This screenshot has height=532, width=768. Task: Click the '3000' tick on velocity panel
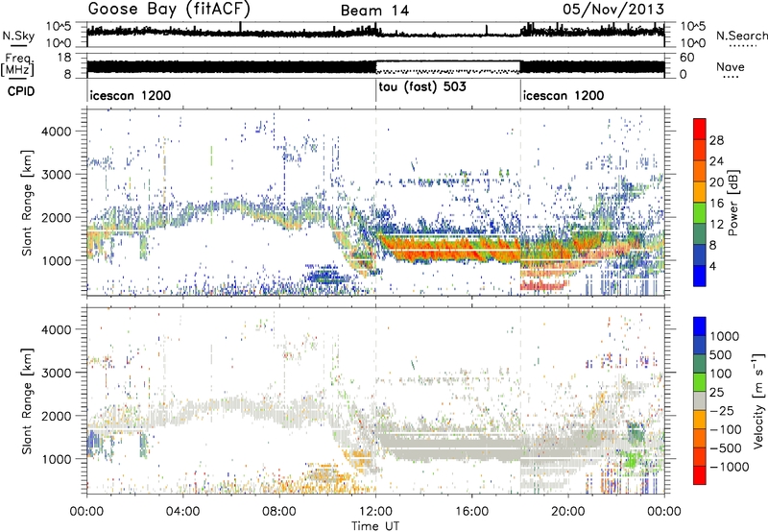pos(56,373)
